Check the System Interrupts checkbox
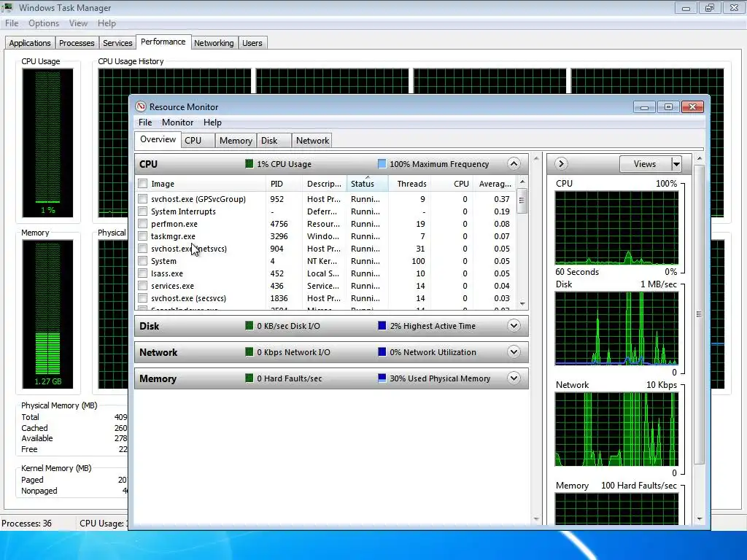 click(x=142, y=211)
